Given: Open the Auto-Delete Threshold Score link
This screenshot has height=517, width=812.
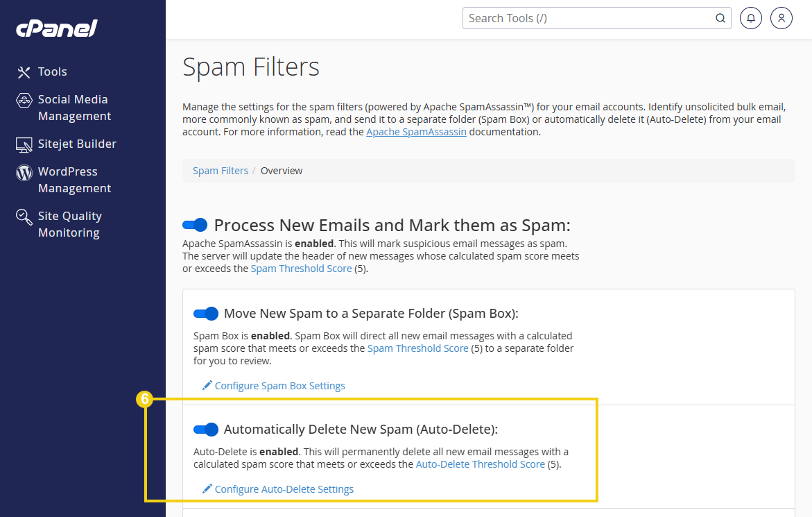Looking at the screenshot, I should tap(480, 464).
